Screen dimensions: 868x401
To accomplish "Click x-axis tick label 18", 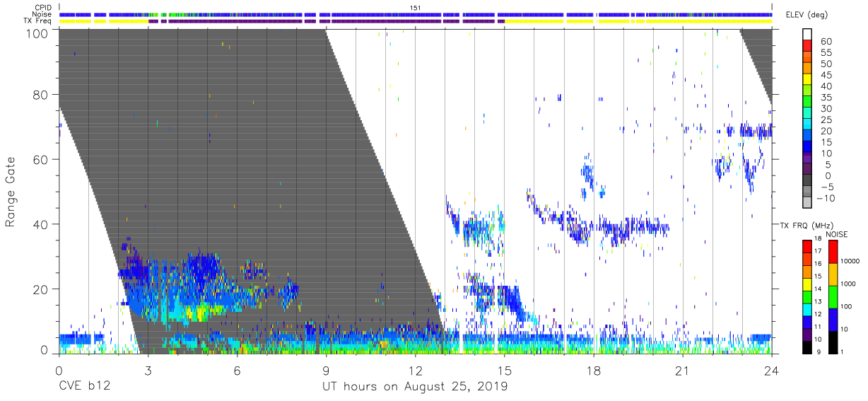I will tap(594, 371).
